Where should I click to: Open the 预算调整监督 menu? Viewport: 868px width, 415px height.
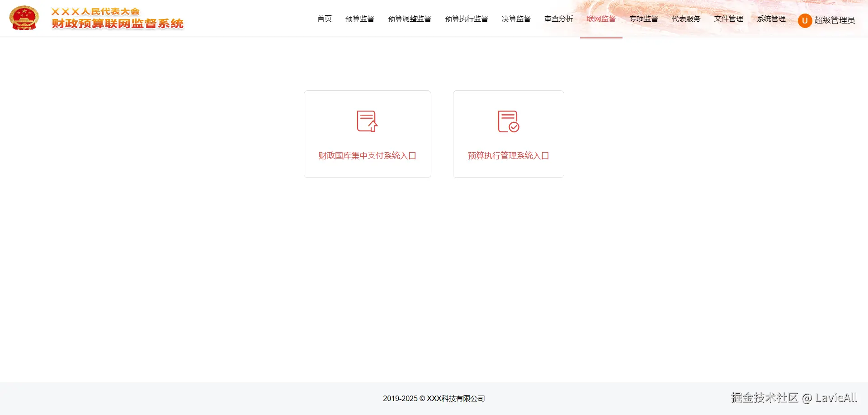[x=409, y=19]
